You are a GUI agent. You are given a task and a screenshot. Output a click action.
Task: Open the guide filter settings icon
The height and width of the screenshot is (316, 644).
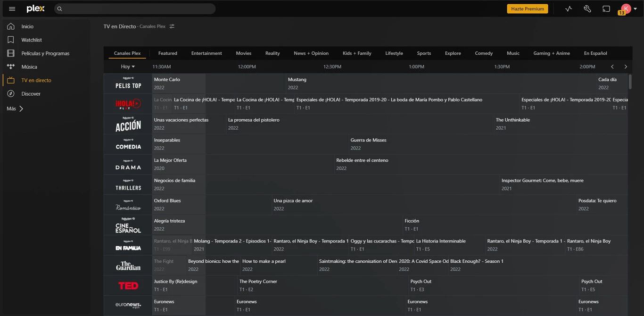172,26
